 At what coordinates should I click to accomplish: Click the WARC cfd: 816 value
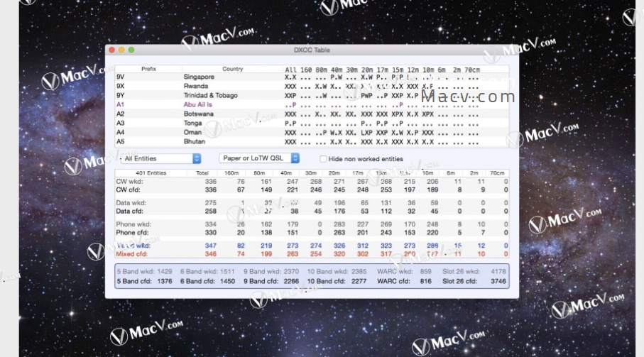pos(426,282)
